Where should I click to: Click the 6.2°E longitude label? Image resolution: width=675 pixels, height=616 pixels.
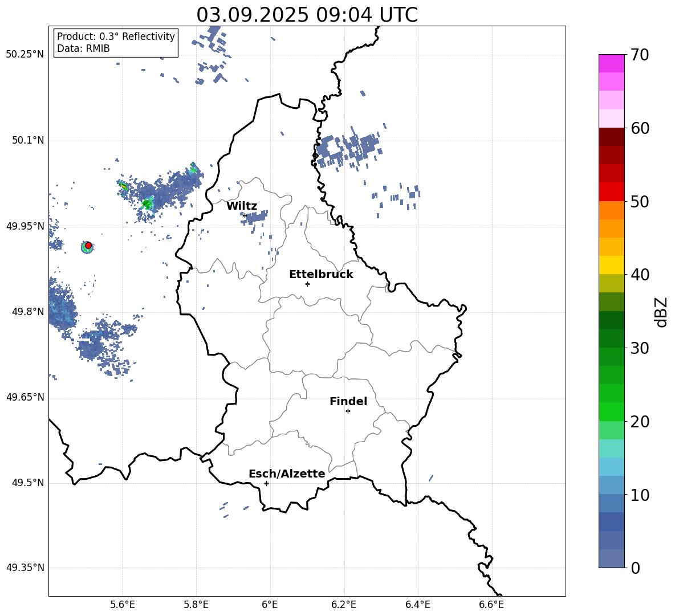tap(344, 605)
